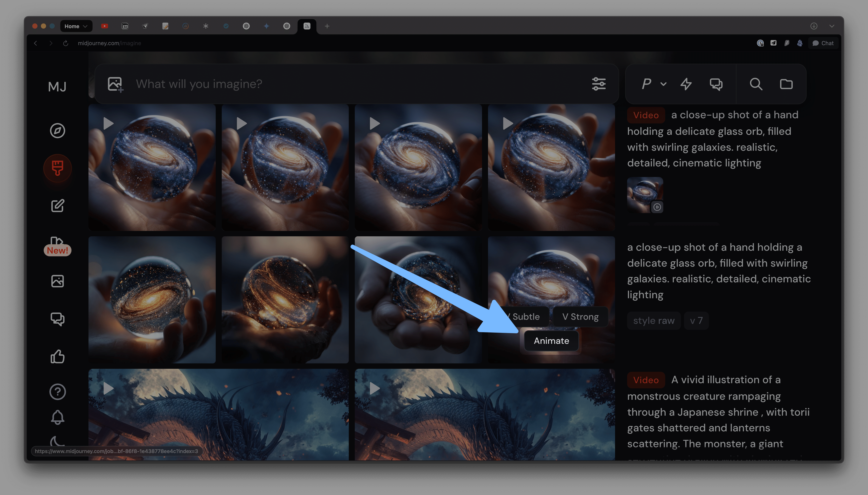
Task: Click the V Strong variation button
Action: [580, 317]
